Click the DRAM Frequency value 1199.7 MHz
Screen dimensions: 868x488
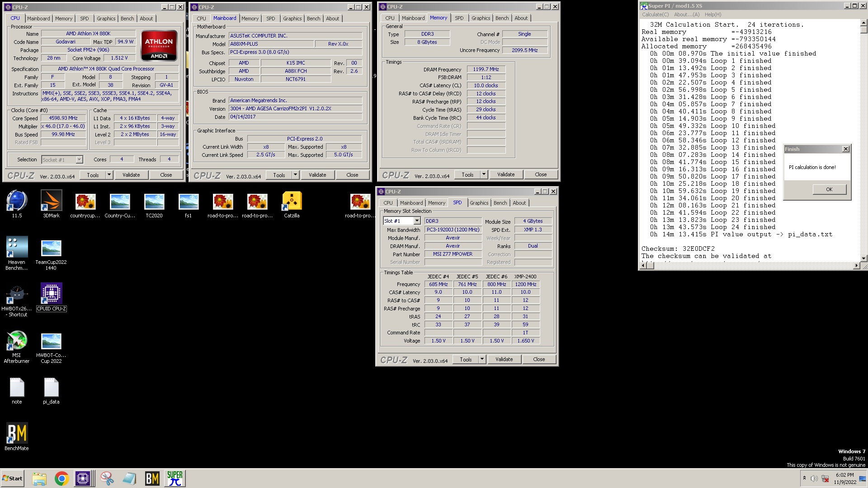tap(486, 69)
